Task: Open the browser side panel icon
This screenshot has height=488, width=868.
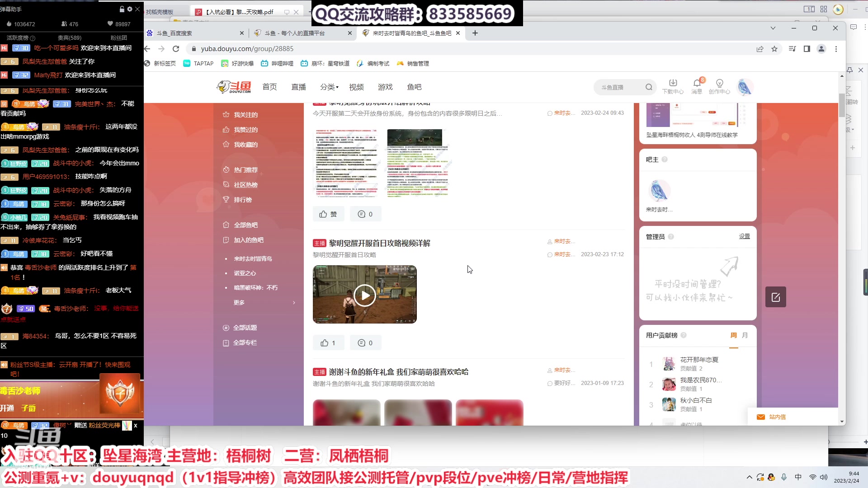Action: point(807,49)
